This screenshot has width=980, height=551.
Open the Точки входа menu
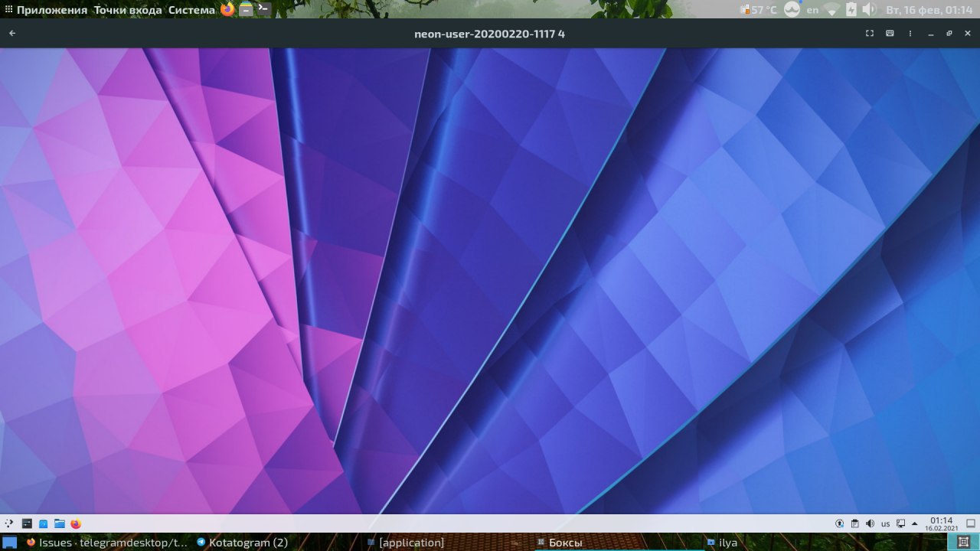(128, 10)
